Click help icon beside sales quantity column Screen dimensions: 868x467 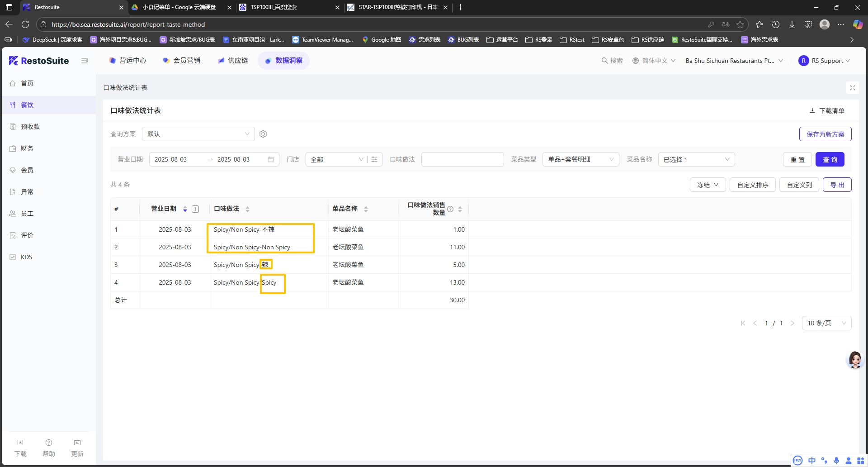click(450, 209)
